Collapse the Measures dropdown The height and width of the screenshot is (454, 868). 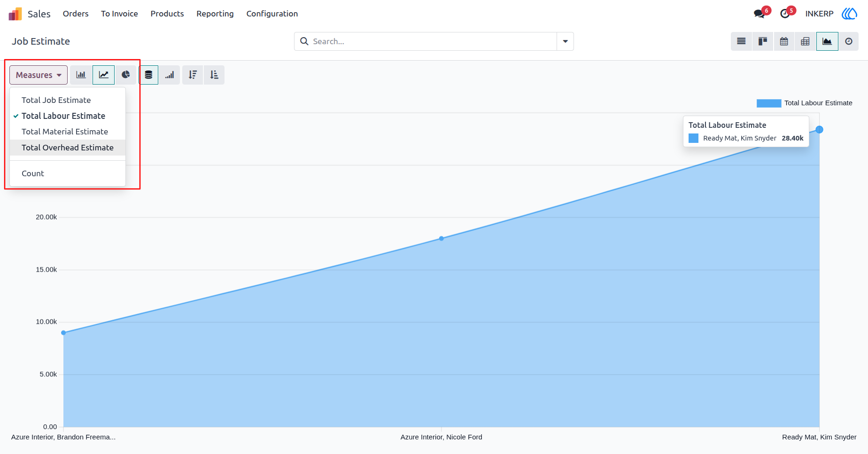[39, 75]
